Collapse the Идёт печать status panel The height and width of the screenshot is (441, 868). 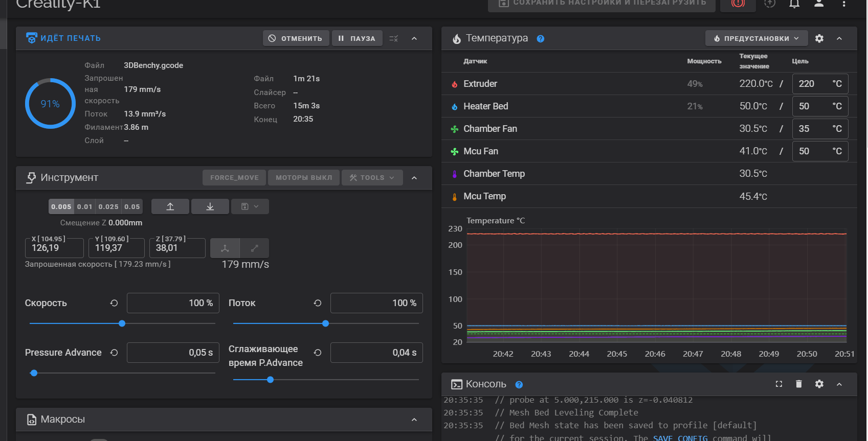tap(414, 38)
